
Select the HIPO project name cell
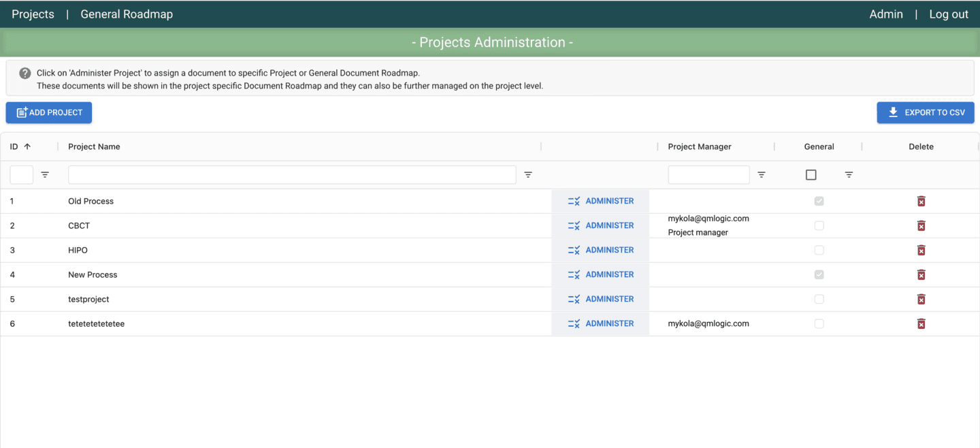(78, 250)
